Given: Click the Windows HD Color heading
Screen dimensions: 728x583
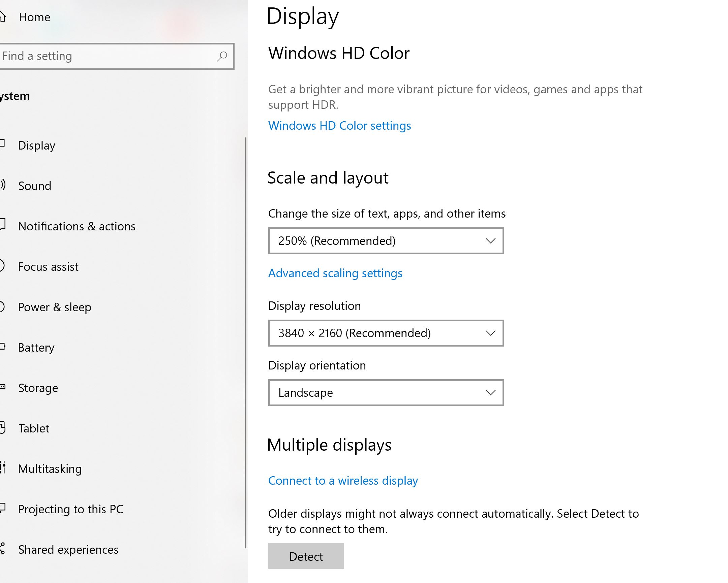Looking at the screenshot, I should click(x=339, y=53).
